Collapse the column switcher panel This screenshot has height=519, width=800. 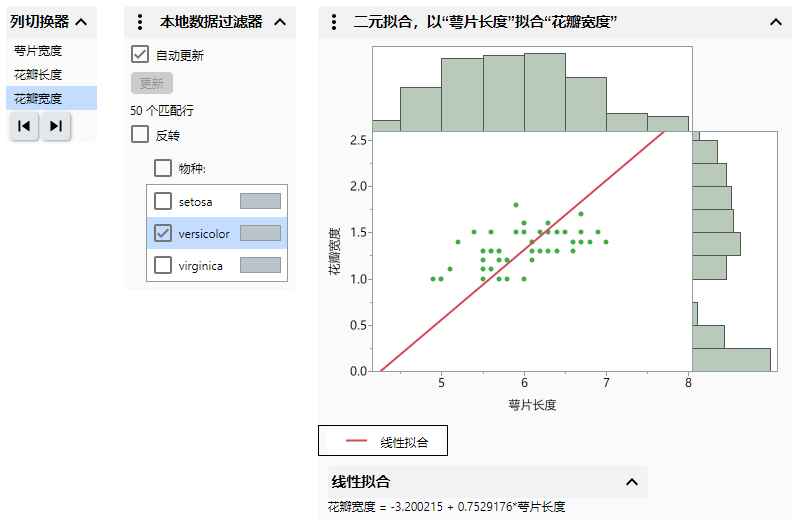coord(81,22)
